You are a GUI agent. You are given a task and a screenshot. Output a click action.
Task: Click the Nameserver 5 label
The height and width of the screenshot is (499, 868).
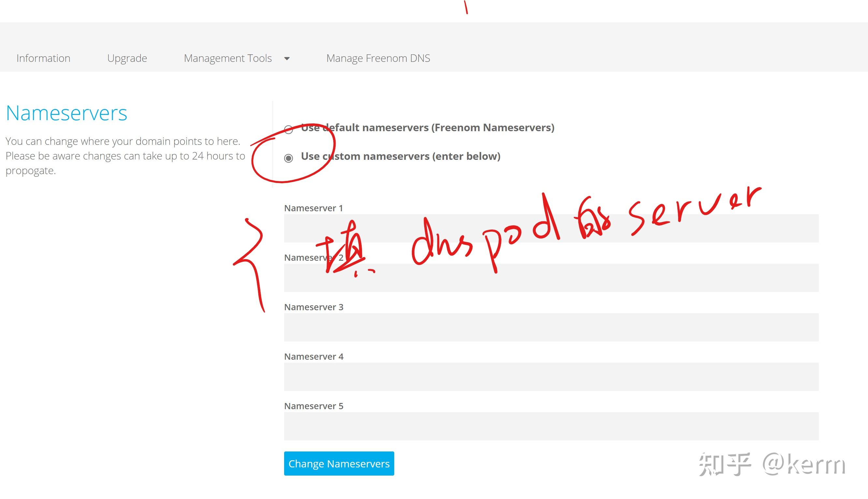coord(313,406)
